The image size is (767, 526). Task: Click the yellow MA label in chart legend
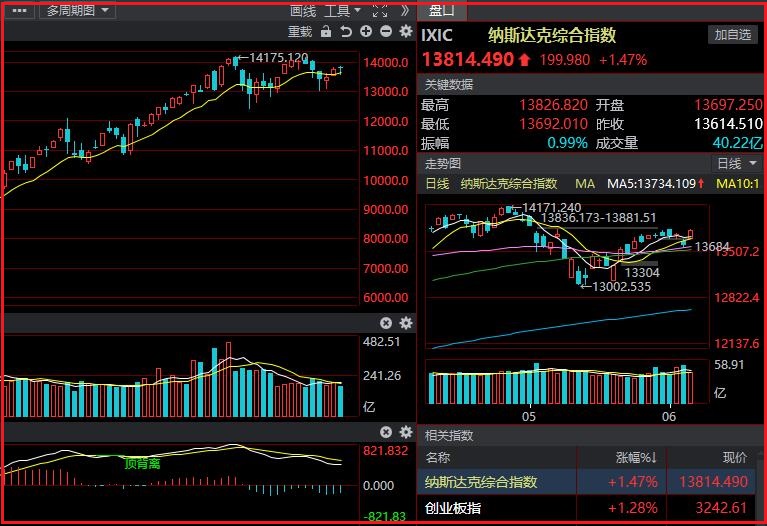click(x=585, y=184)
